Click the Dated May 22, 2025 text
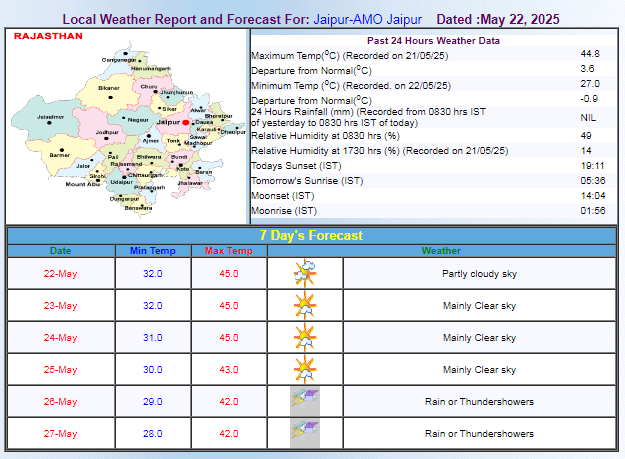Viewport: 625px width, 459px height. (x=498, y=19)
